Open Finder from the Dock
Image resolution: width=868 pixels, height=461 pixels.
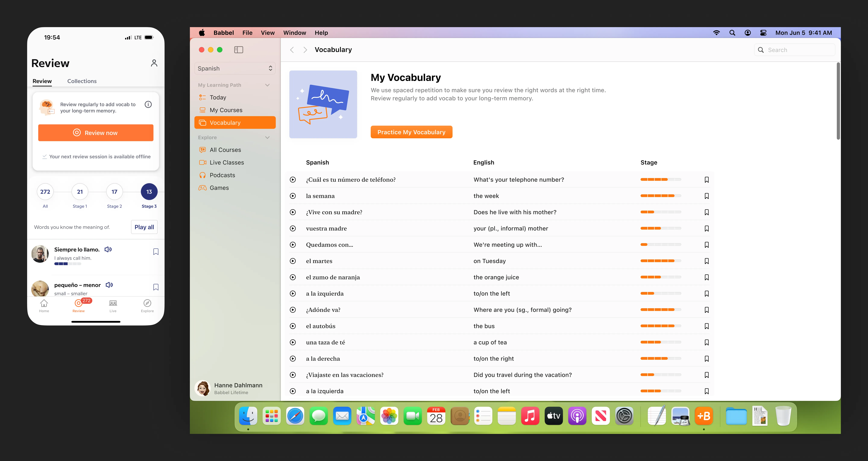[248, 416]
